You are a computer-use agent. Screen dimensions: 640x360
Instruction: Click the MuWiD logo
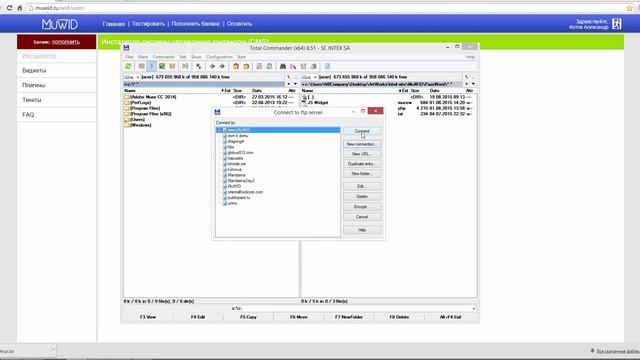(60, 24)
